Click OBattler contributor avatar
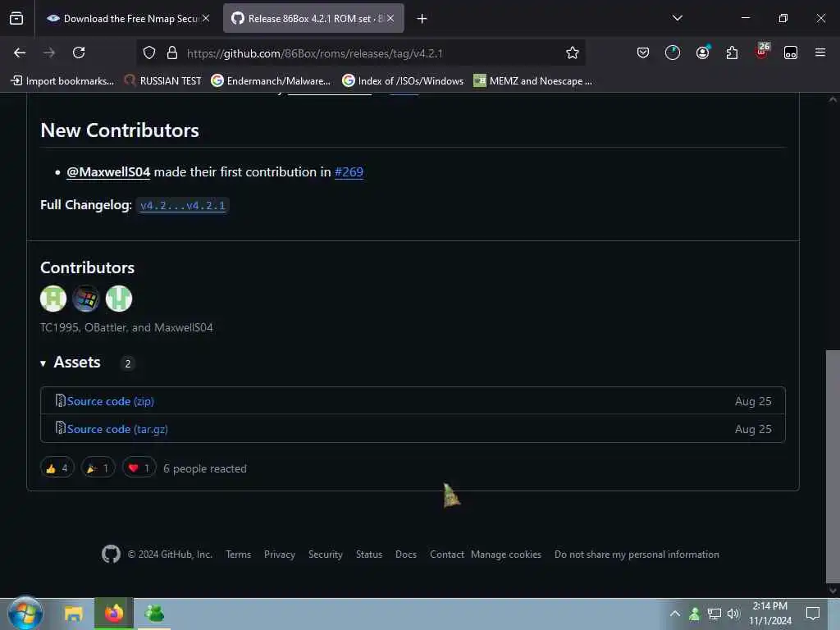Viewport: 840px width, 630px height. click(85, 299)
